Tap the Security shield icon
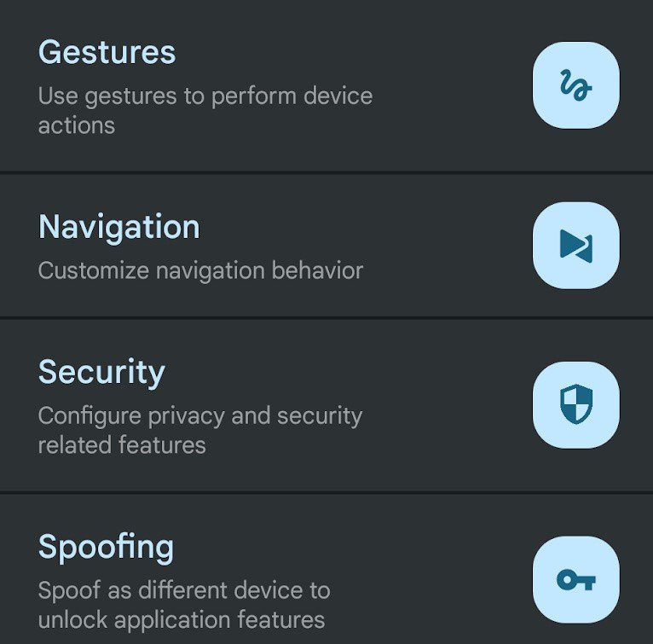The image size is (653, 644). [575, 404]
